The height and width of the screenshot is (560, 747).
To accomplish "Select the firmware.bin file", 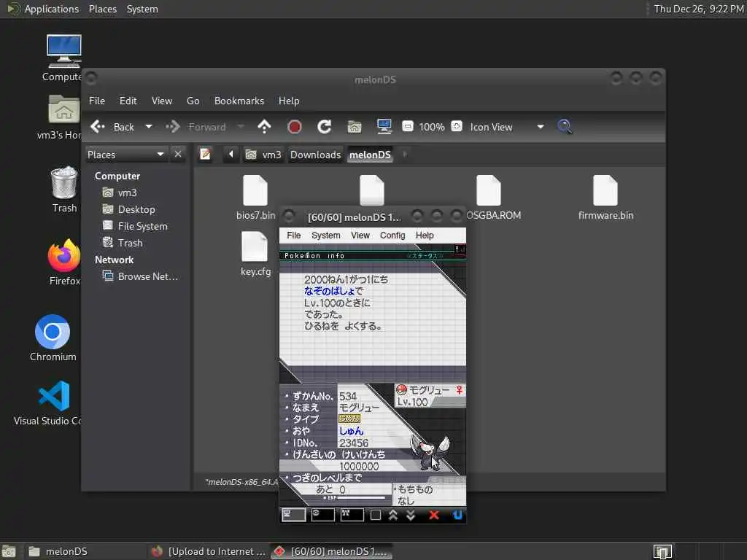I will click(x=605, y=198).
